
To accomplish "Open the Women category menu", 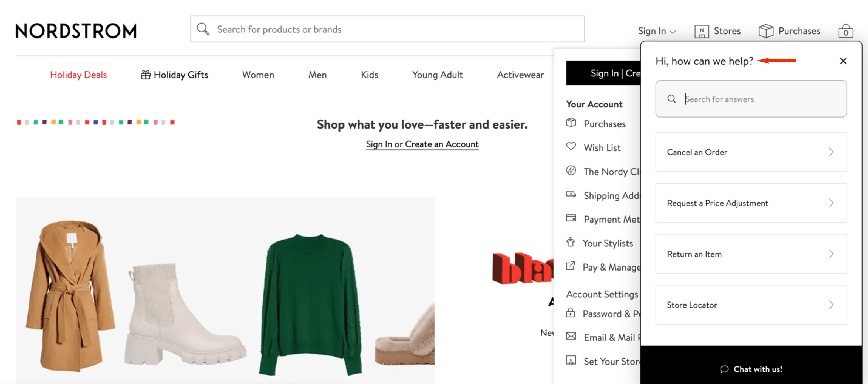I will pyautogui.click(x=258, y=75).
